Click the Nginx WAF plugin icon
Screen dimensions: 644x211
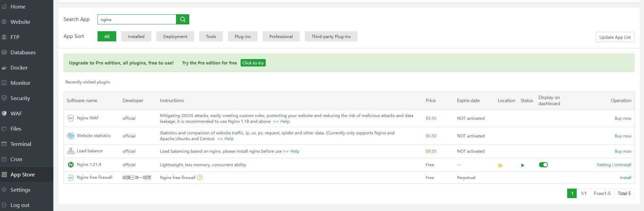pos(71,118)
